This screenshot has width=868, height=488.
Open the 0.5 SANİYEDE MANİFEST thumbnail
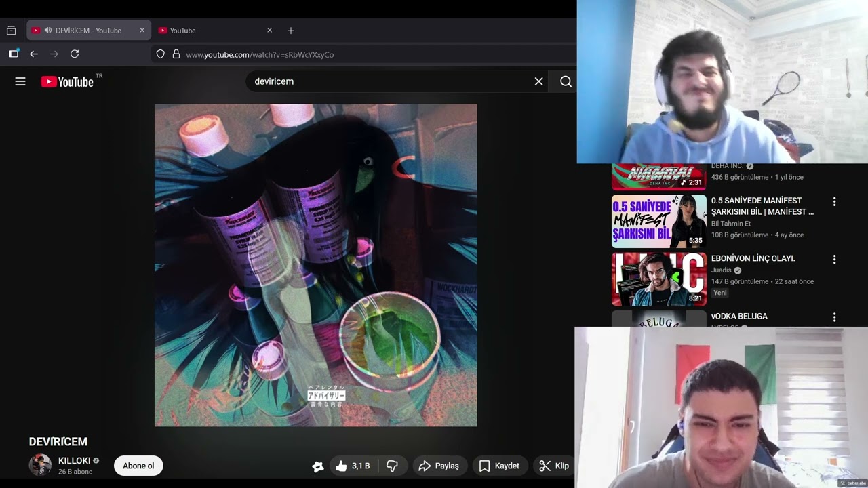[x=658, y=222]
